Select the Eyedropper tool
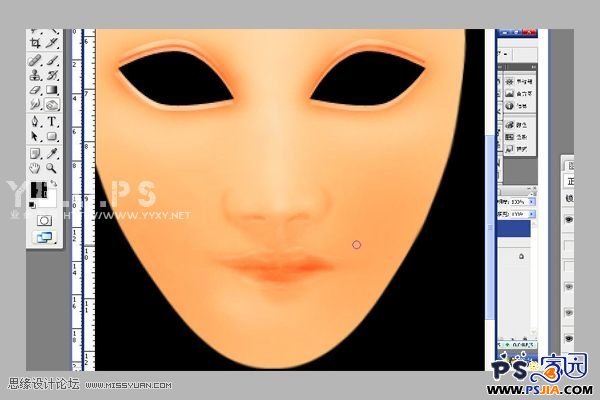Screen dimensions: 600x400 tap(52, 154)
